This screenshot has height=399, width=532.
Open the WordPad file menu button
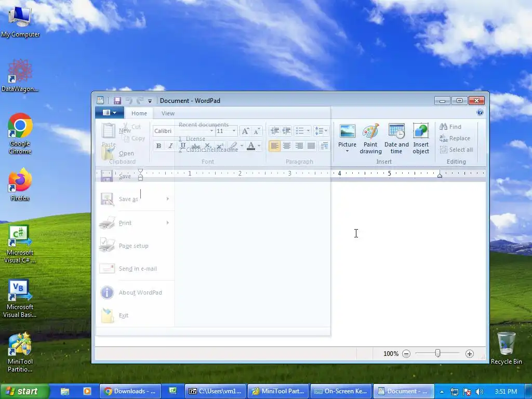click(x=109, y=113)
